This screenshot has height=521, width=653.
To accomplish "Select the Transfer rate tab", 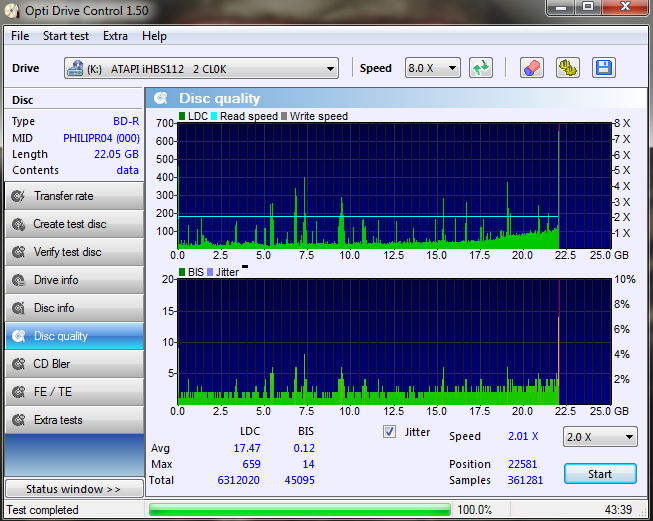I will [x=74, y=196].
